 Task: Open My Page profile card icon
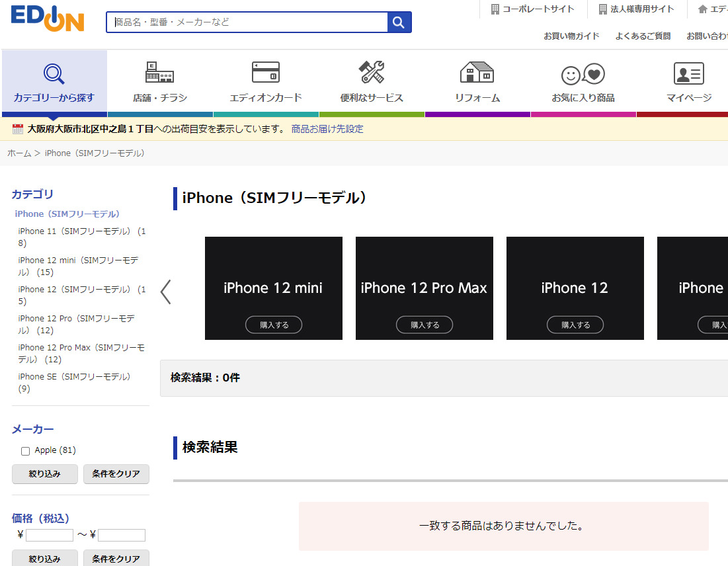688,73
